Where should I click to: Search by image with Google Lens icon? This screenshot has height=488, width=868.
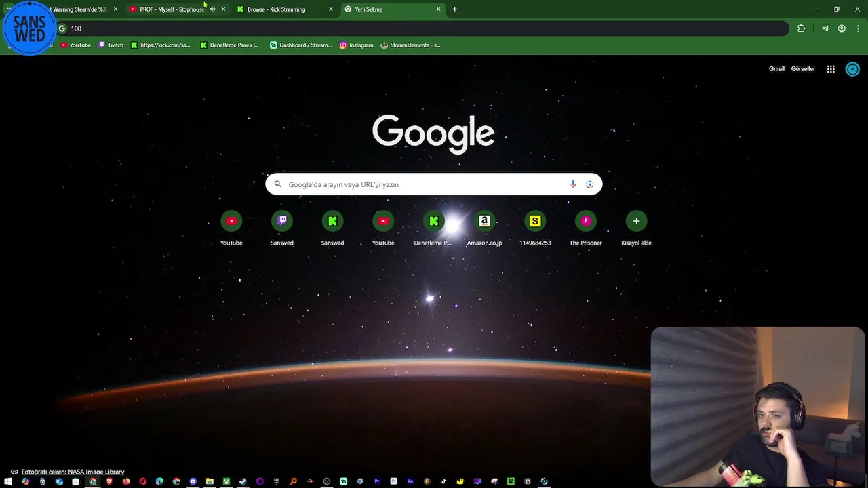[589, 184]
